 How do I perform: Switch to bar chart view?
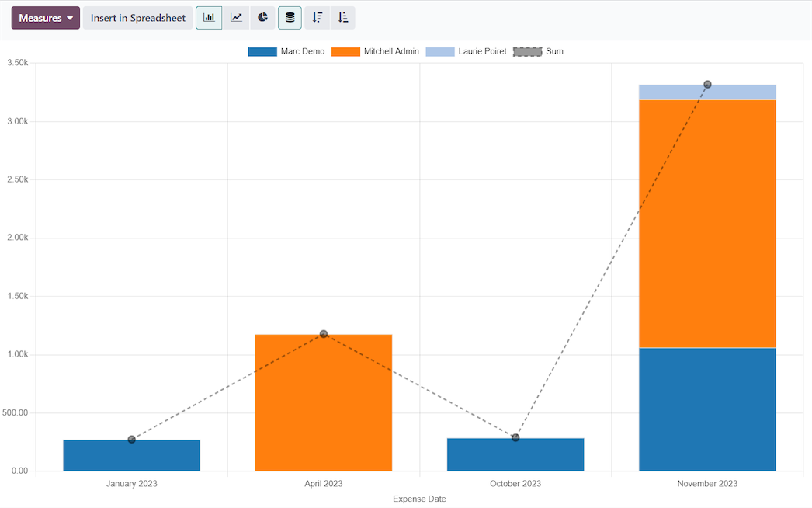pos(209,18)
